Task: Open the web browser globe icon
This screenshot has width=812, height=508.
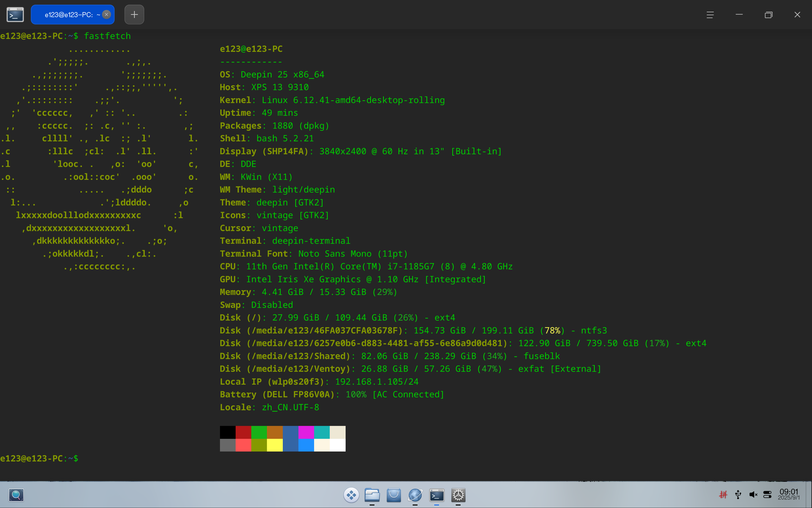Action: [x=415, y=495]
